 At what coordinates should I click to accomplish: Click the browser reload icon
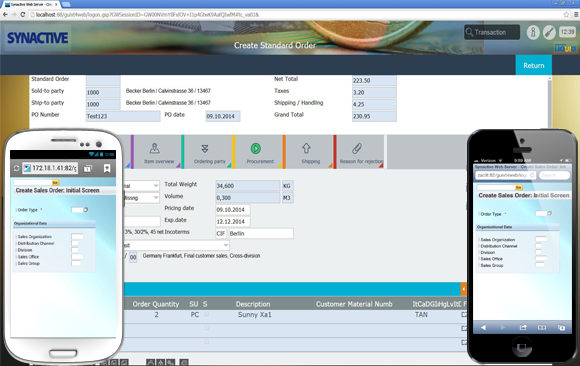coord(23,14)
